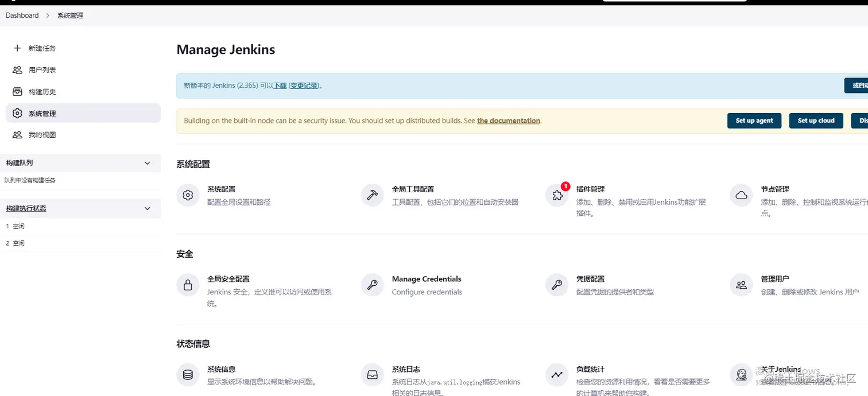Click the inbox icon beside 构建历史
868x396 pixels.
click(17, 92)
